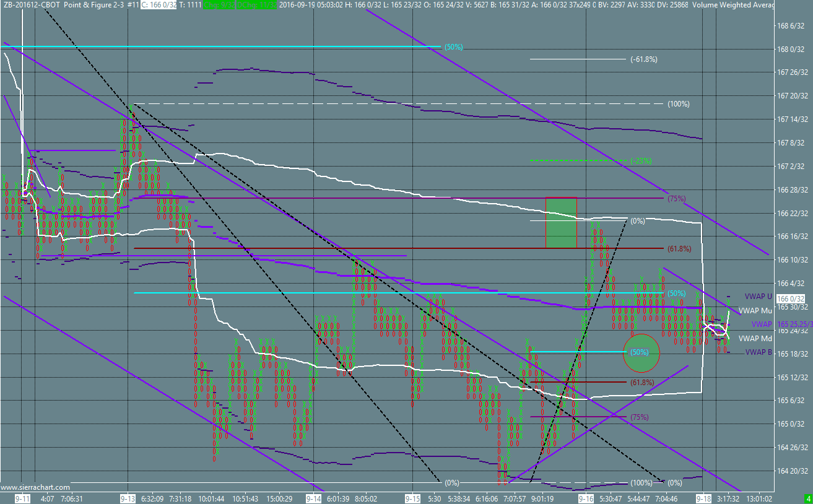Click the 9-18 date marker on time axis
Viewport: 813px width, 504px height.
tap(703, 498)
